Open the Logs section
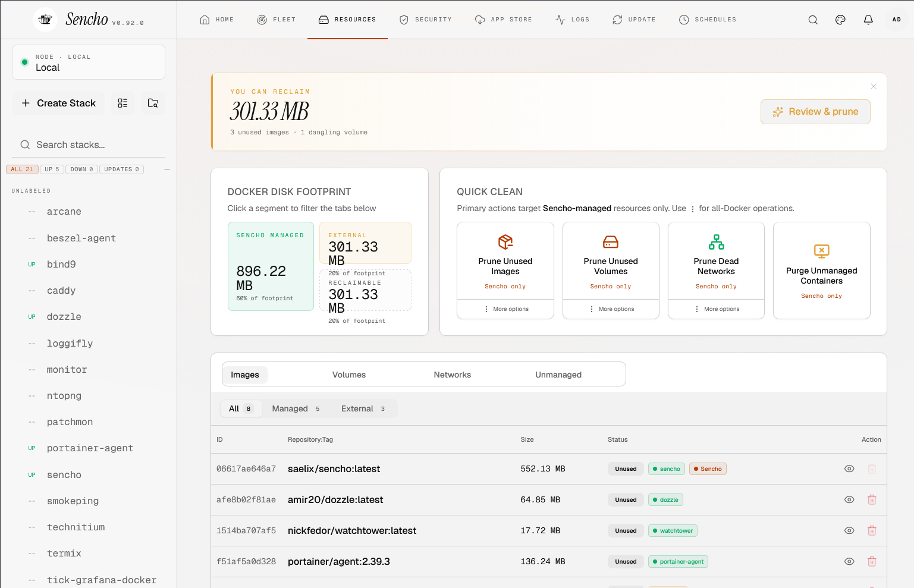 pos(573,20)
